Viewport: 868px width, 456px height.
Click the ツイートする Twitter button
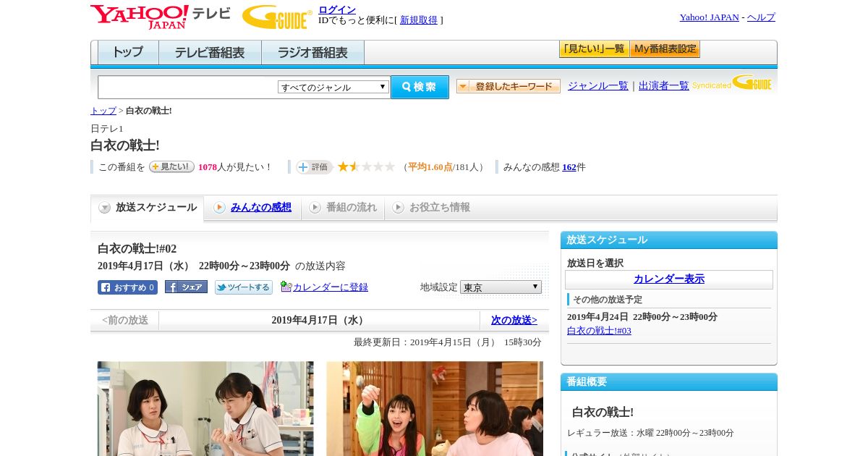click(x=244, y=287)
